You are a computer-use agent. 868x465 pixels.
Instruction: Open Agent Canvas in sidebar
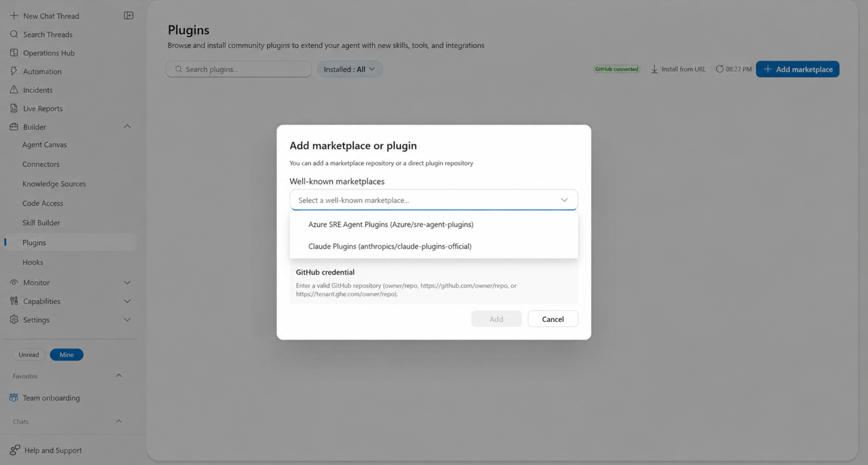tap(44, 144)
